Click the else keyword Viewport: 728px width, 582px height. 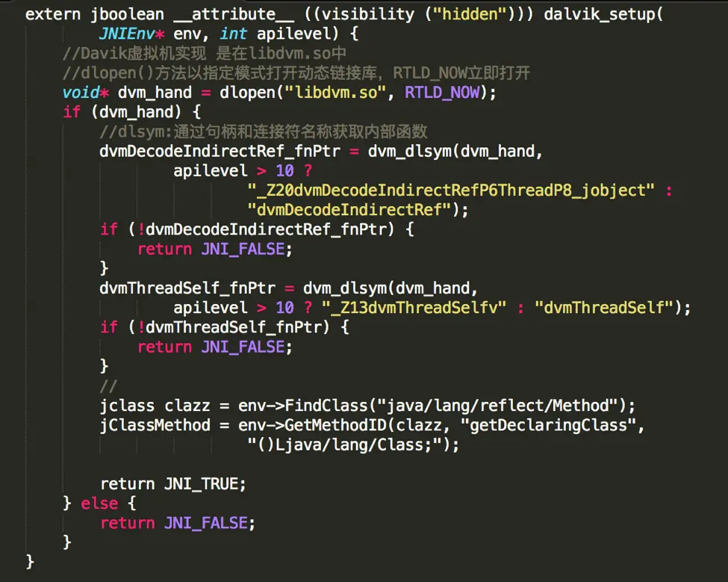coord(99,504)
